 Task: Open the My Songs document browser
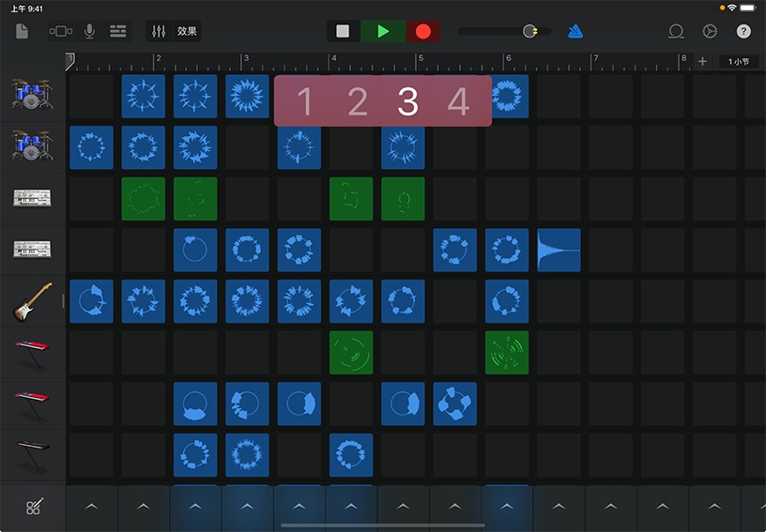(x=22, y=31)
